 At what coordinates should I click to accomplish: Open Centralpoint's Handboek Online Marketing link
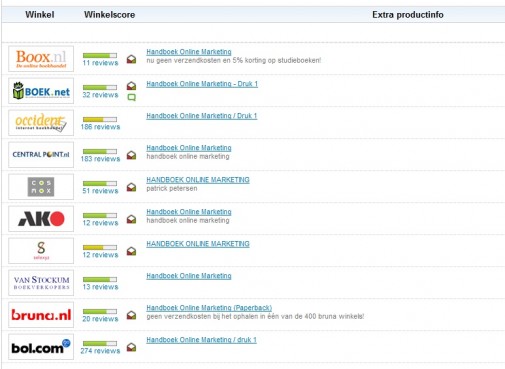pyautogui.click(x=189, y=148)
